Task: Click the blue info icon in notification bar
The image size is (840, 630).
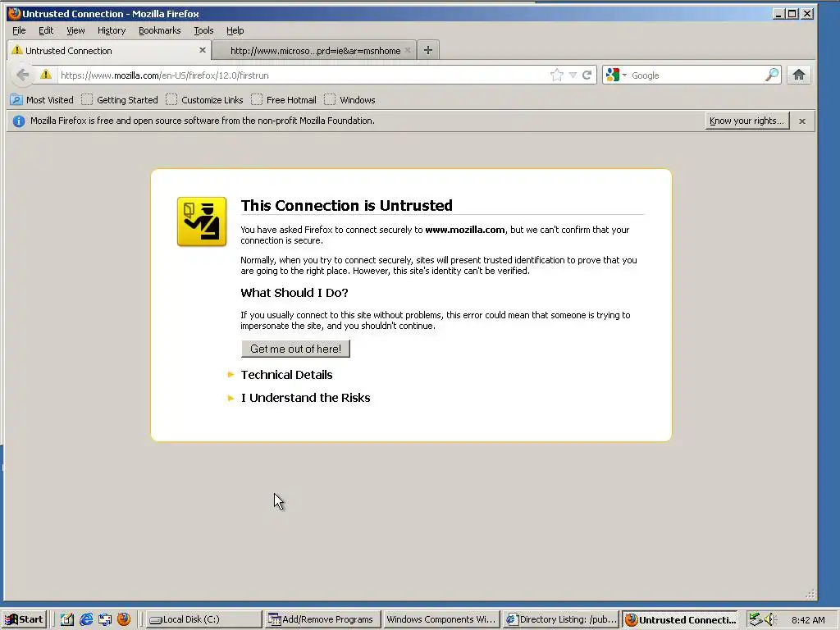Action: tap(19, 121)
